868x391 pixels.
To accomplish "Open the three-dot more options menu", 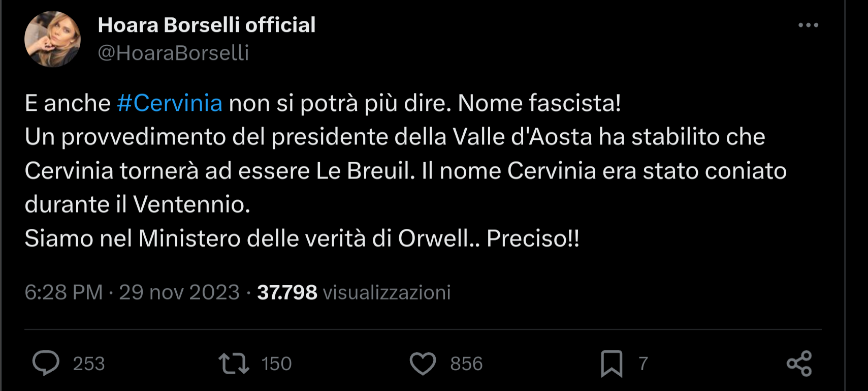I will (808, 25).
